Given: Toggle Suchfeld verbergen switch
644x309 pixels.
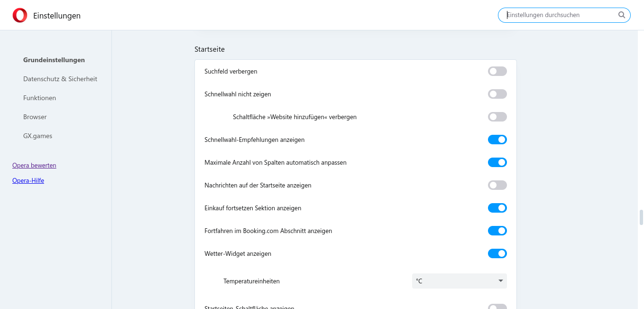Looking at the screenshot, I should click(497, 71).
